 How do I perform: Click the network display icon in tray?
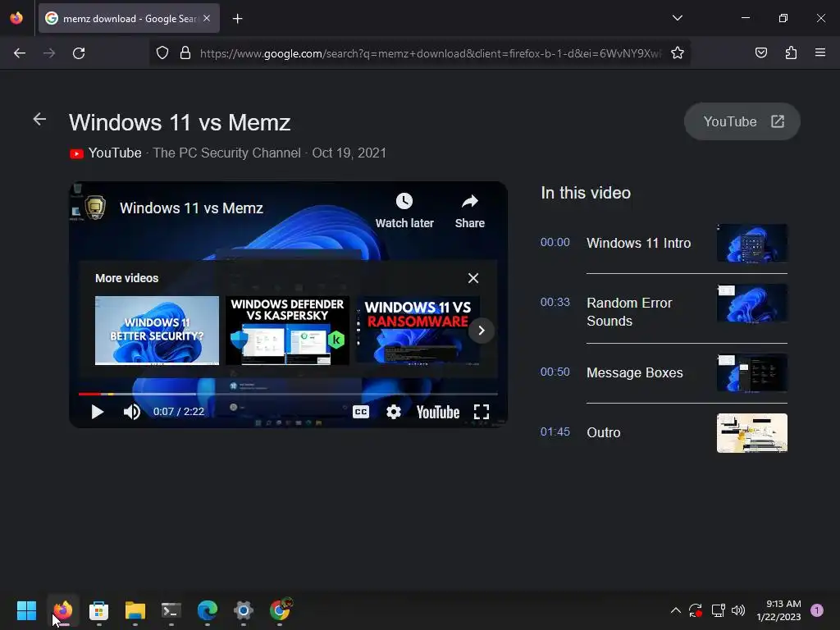pyautogui.click(x=718, y=610)
